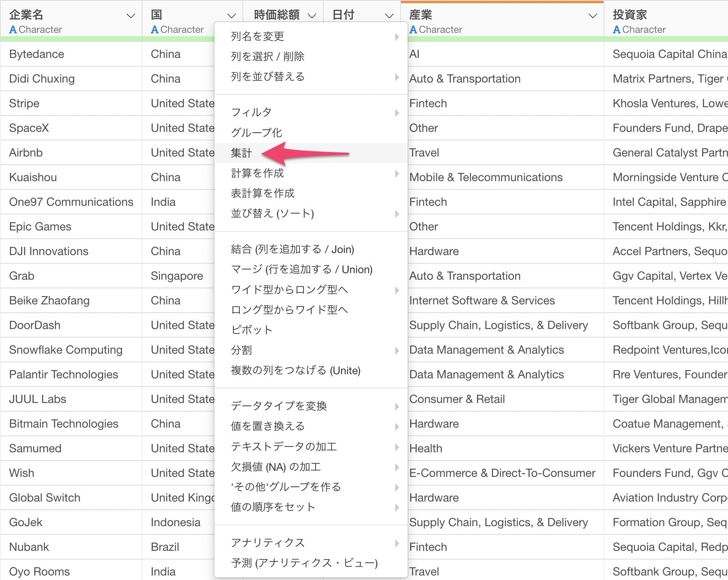Choose 複数の列をつなげる (Unite)

[311, 371]
